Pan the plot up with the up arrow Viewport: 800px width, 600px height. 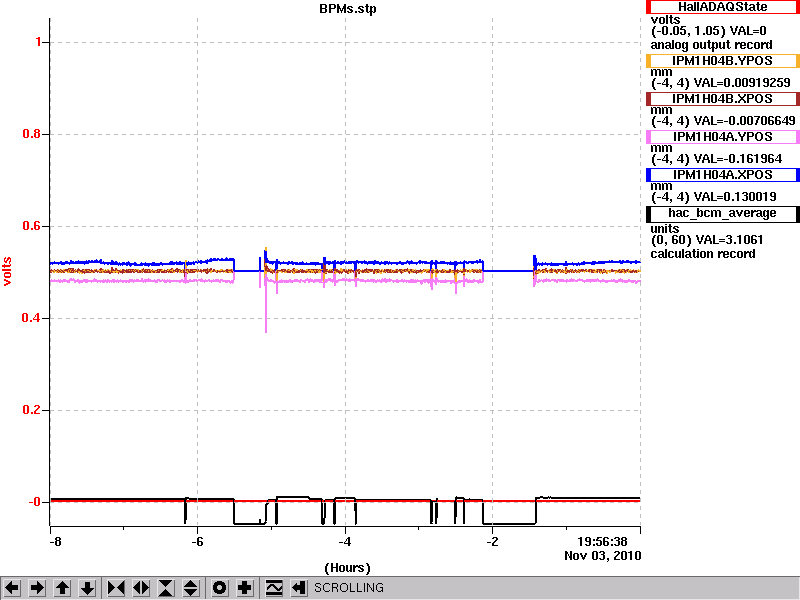coord(62,588)
